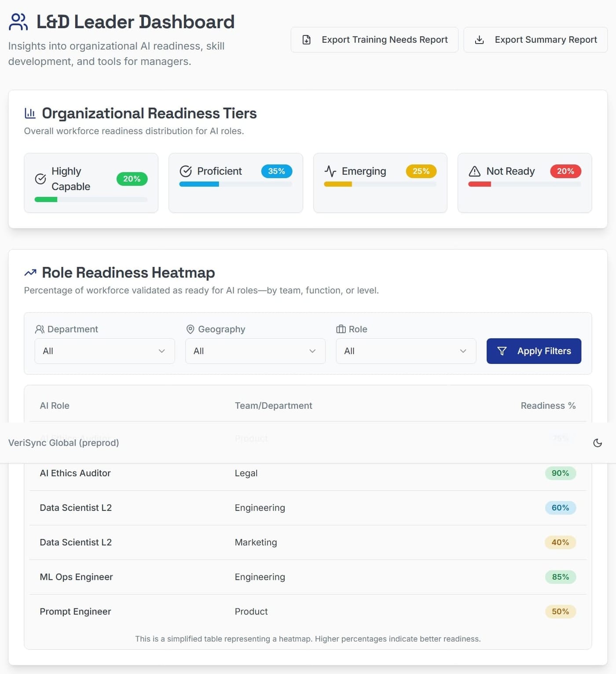The image size is (616, 674).
Task: Open the Department dropdown set to All
Action: pyautogui.click(x=104, y=351)
